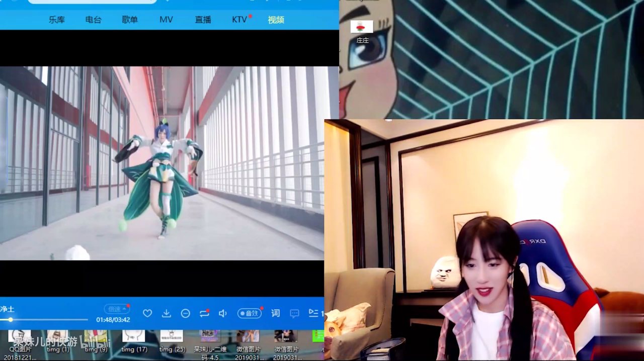Mute the player volume speaker
644x361 pixels.
pos(223,313)
